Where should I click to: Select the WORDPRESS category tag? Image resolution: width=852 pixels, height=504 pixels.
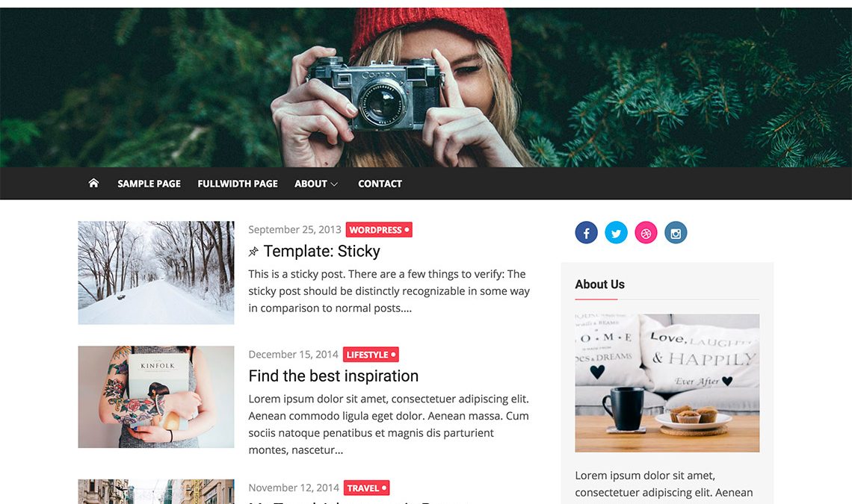point(379,230)
